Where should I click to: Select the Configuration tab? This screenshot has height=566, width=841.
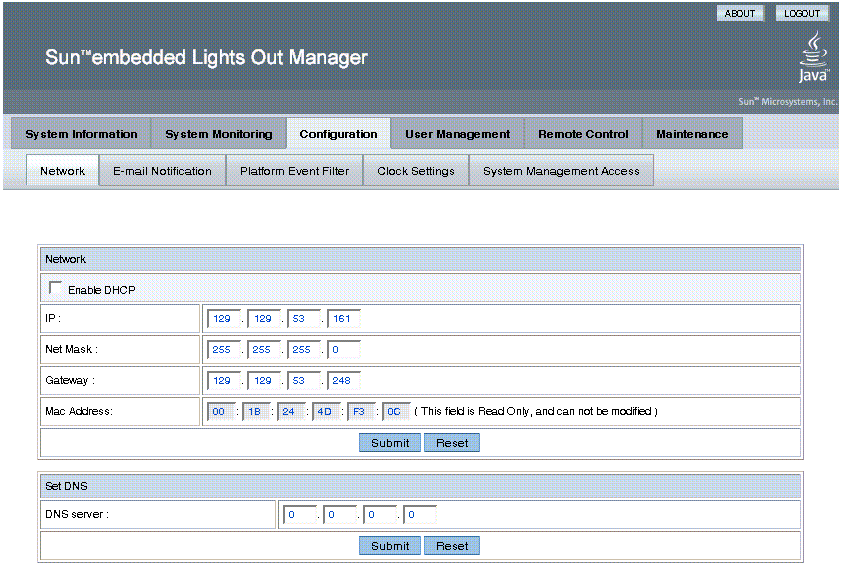[338, 134]
